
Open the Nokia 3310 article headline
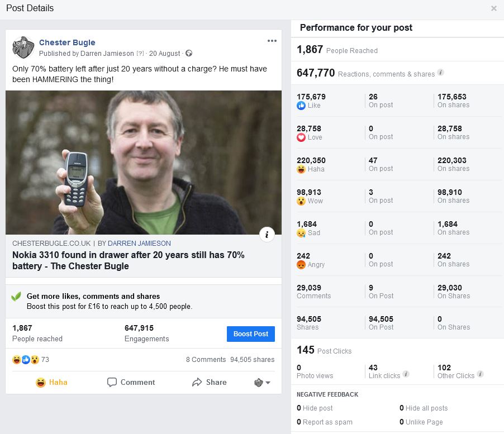[129, 260]
